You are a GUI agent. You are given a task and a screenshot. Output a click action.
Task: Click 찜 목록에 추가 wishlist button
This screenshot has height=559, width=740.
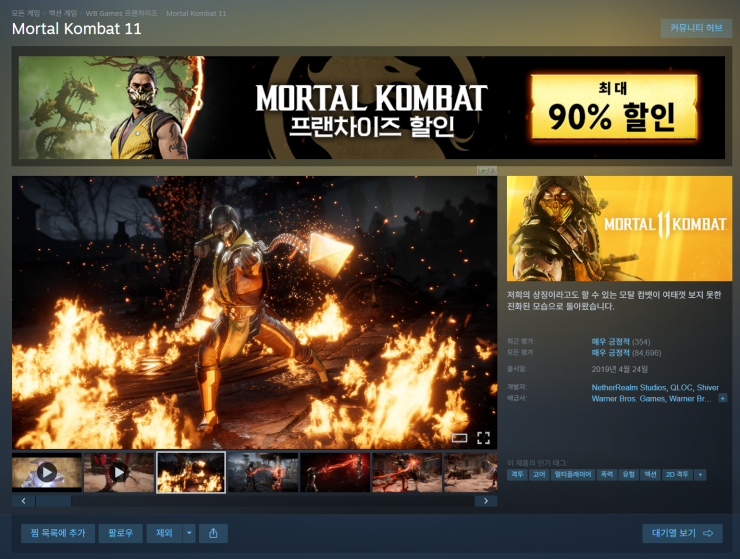coord(58,533)
